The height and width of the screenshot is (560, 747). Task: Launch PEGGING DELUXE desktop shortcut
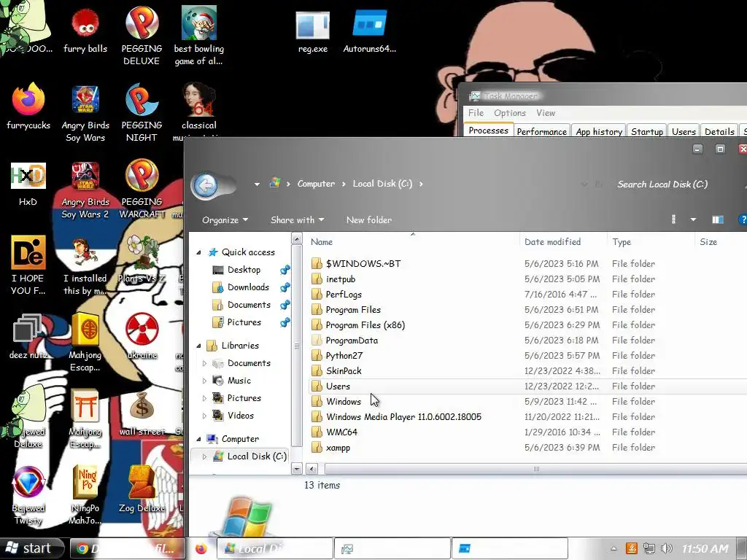coord(142,36)
